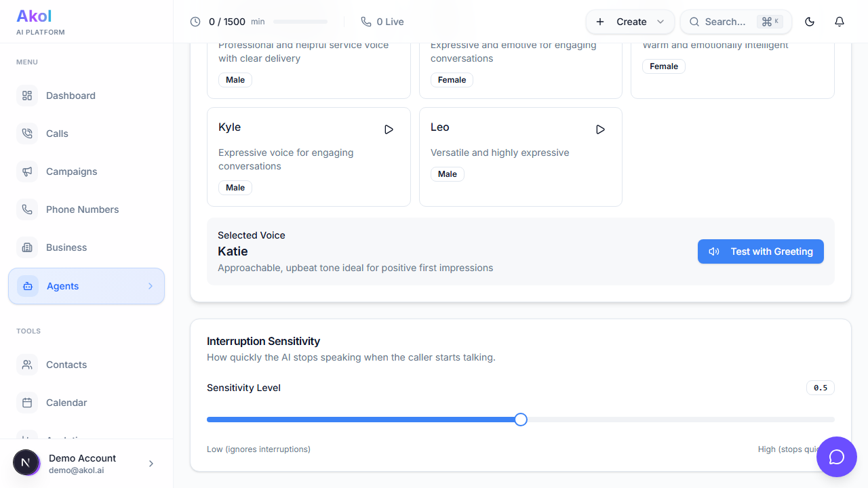Screen dimensions: 868x488
Task: Open the Create dropdown
Action: [630, 22]
